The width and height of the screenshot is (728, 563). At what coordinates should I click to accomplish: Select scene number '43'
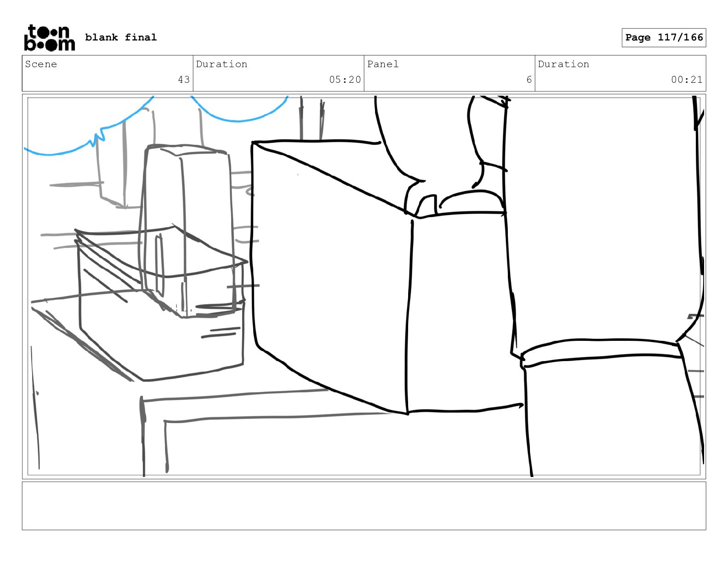click(x=184, y=80)
